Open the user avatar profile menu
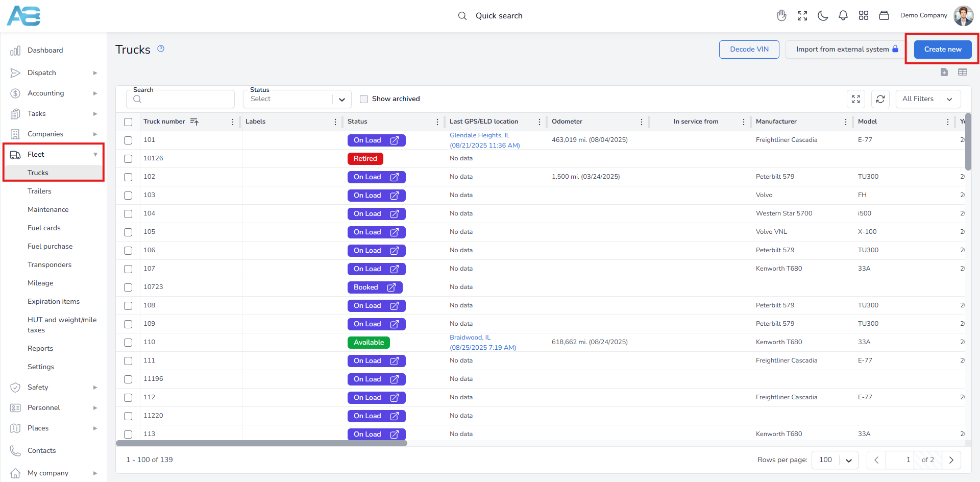This screenshot has width=980, height=482. click(963, 16)
